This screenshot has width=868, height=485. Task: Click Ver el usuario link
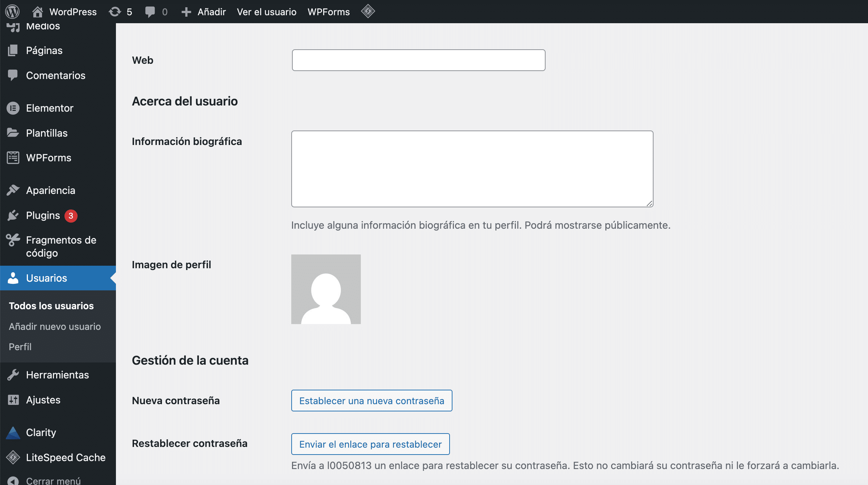266,12
